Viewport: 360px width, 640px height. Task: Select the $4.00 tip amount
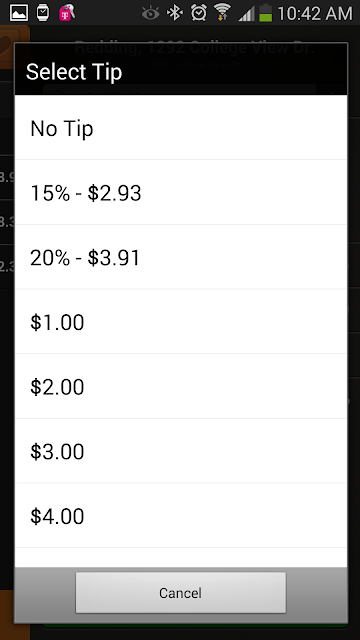pos(181,516)
